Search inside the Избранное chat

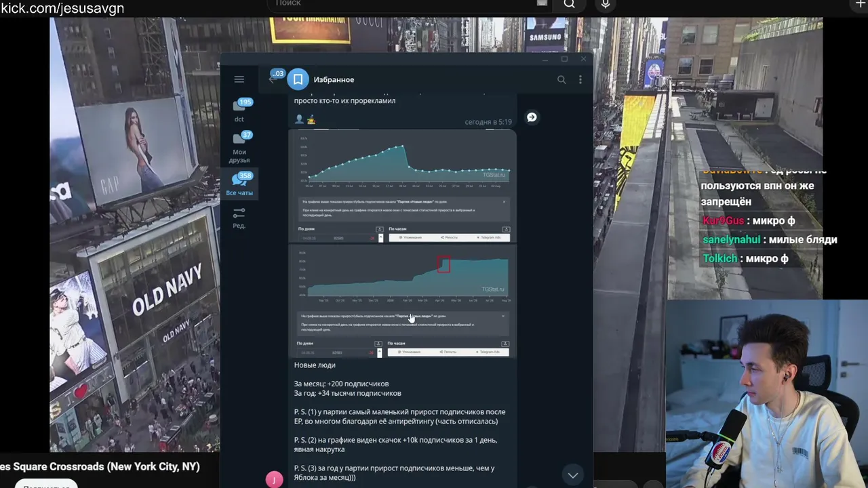point(561,80)
